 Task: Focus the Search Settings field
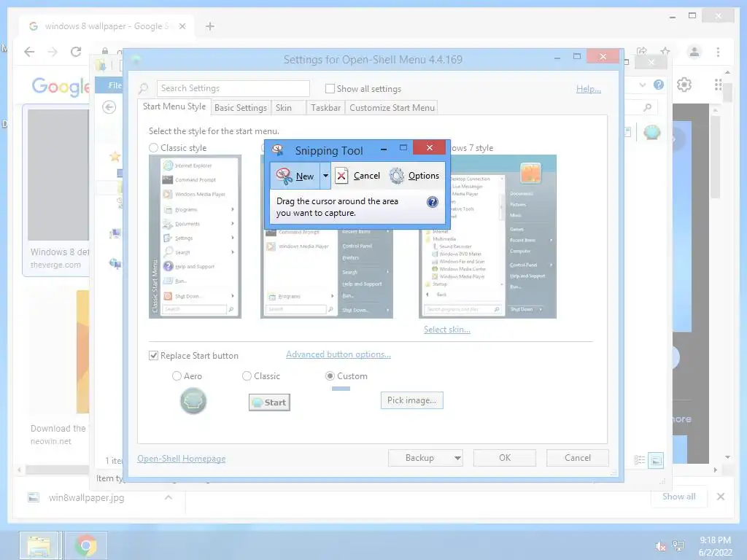click(233, 88)
